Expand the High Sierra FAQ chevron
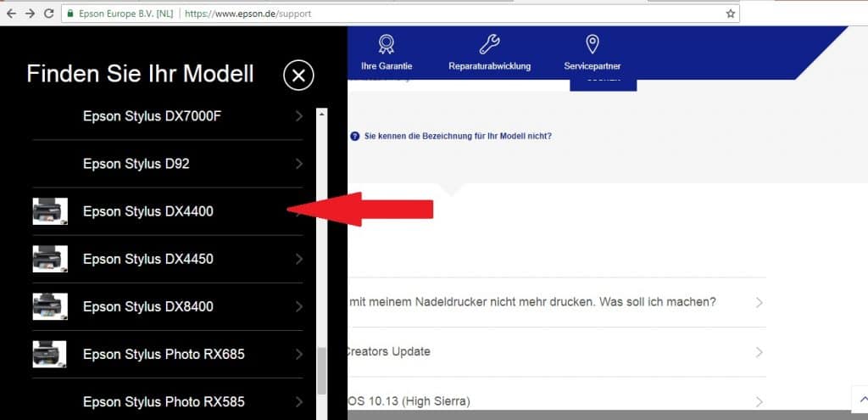This screenshot has height=420, width=868. [x=759, y=401]
